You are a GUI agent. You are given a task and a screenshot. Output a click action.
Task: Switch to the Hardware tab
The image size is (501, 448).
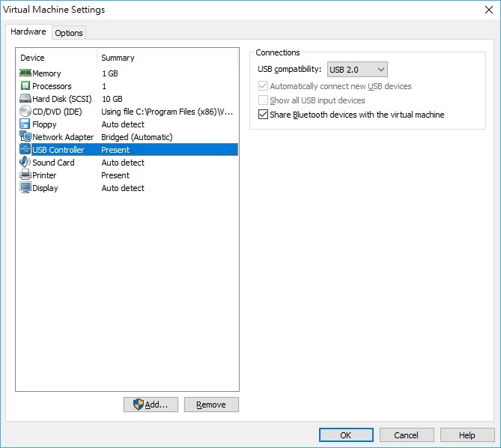(28, 31)
